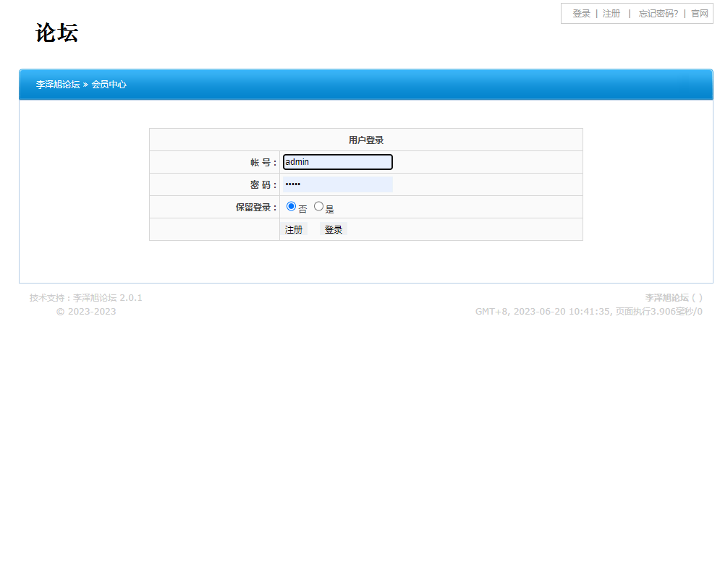The image size is (720, 588).
Task: Click the 密码 password field
Action: (x=337, y=184)
